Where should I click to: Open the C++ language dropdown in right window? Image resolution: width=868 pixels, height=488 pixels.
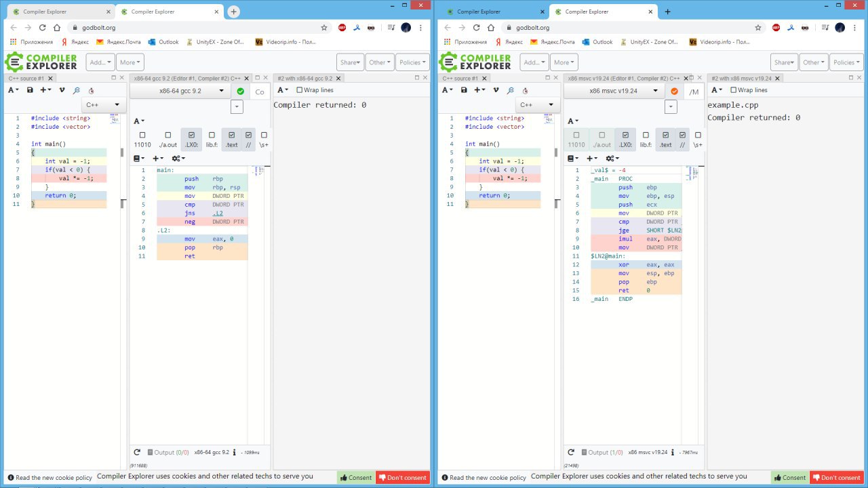click(538, 105)
